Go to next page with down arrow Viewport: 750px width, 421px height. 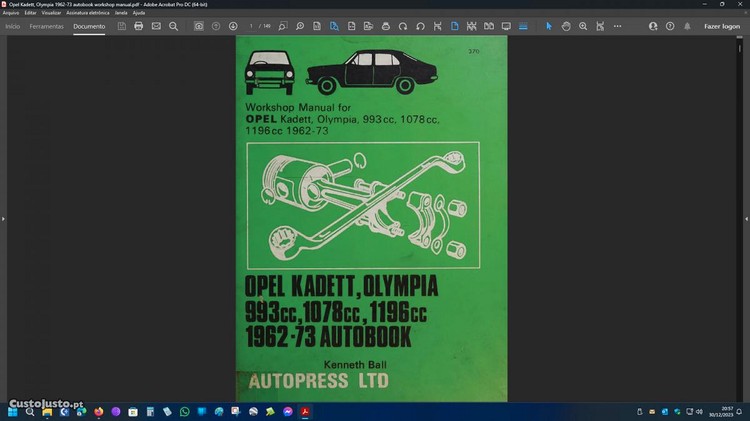tap(233, 26)
